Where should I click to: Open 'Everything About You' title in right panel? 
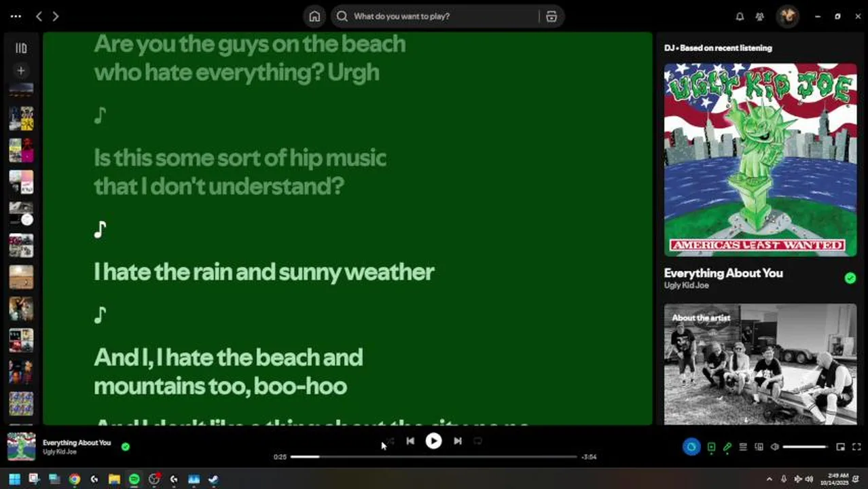[723, 273]
